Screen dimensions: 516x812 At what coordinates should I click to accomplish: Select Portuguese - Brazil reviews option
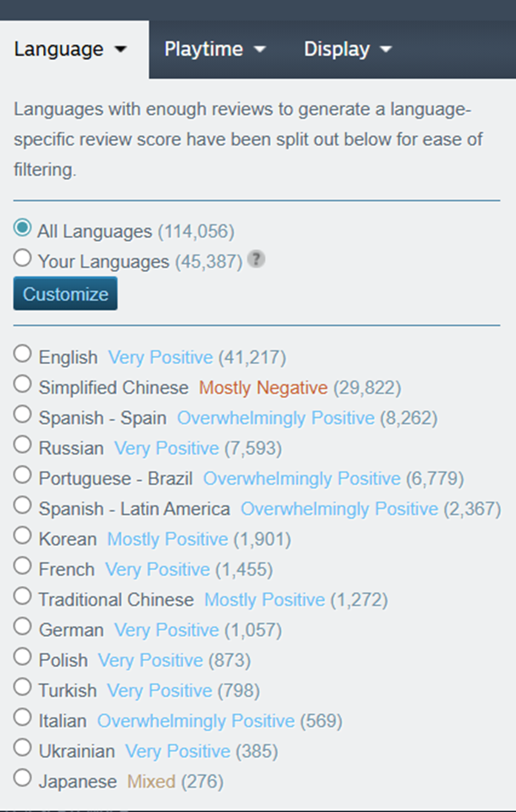click(x=22, y=475)
